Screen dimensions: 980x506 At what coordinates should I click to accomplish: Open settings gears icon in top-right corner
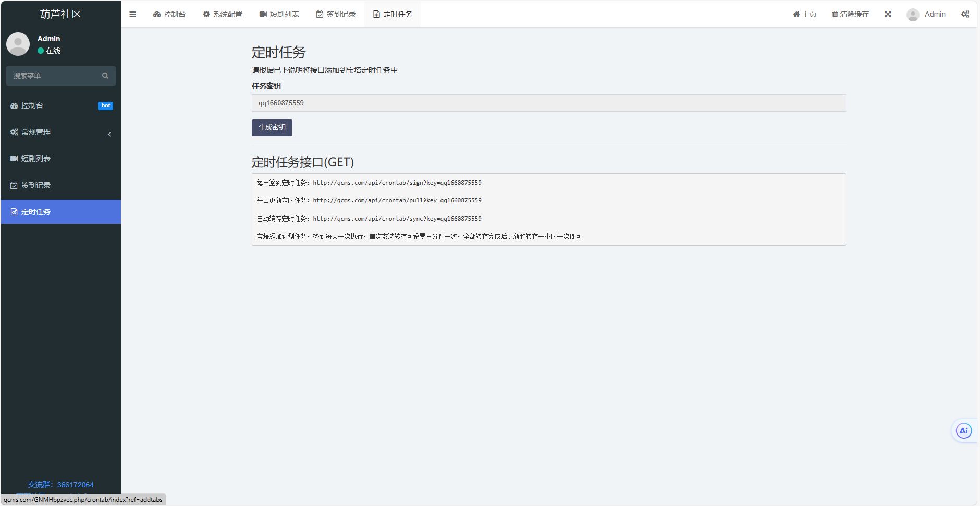click(965, 14)
